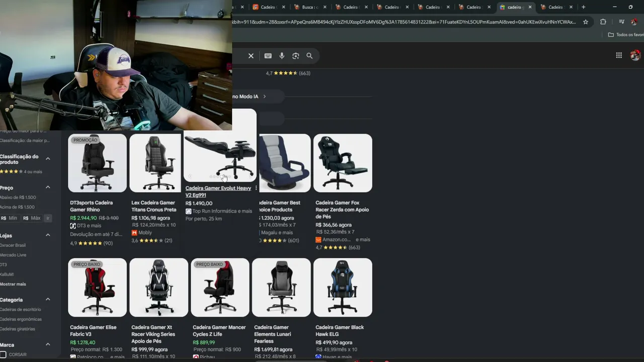
Task: Click the R$ 2.944,90 price
Action: (83, 218)
